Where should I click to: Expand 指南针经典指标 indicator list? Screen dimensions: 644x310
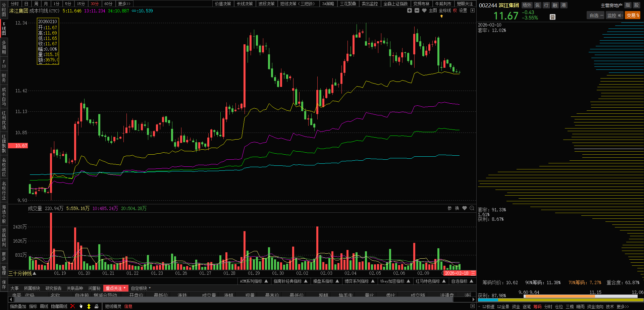point(290,281)
